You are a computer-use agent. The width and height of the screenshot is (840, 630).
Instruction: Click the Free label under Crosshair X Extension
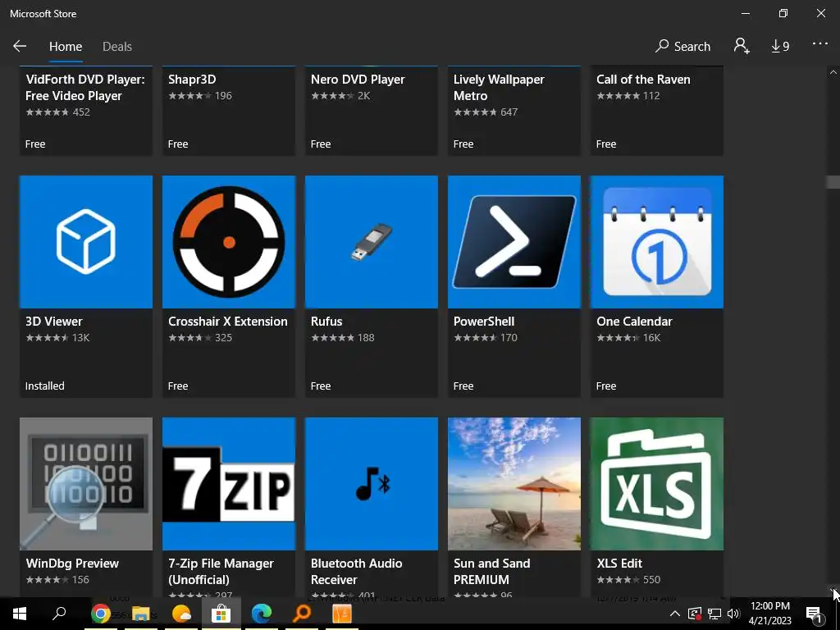point(178,386)
